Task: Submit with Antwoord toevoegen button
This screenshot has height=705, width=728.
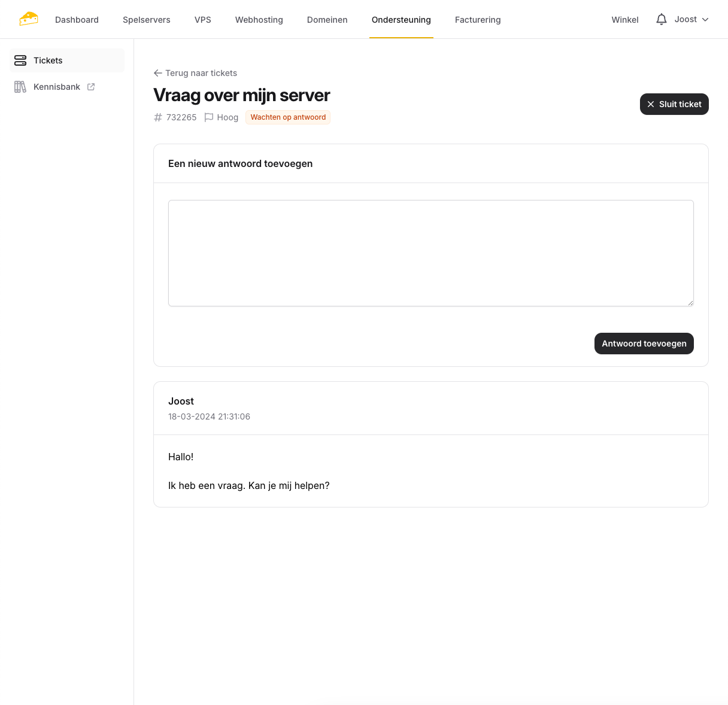Action: pos(644,344)
